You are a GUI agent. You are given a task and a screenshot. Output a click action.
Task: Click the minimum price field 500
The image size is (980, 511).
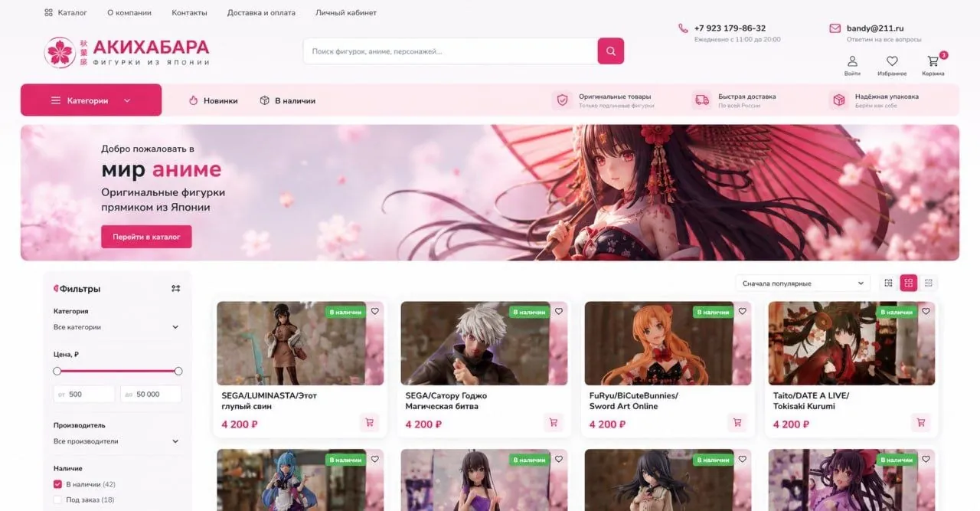[83, 394]
